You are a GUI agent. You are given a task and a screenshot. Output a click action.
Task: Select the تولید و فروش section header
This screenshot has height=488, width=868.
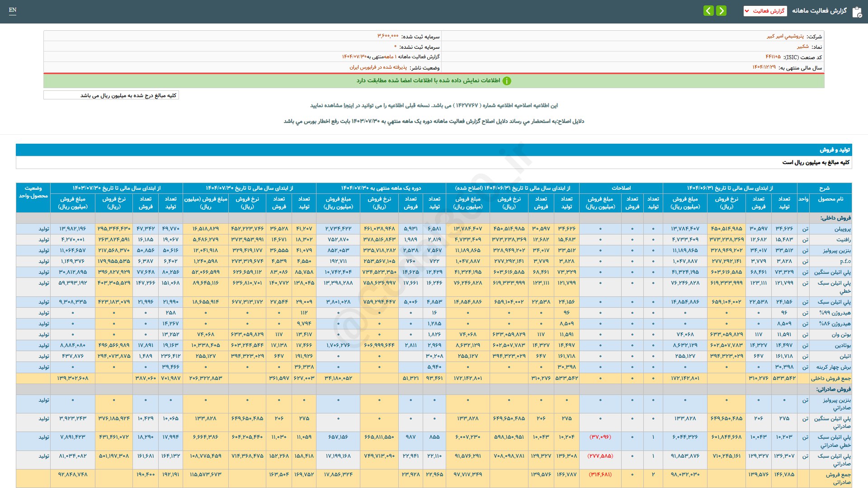tap(835, 150)
